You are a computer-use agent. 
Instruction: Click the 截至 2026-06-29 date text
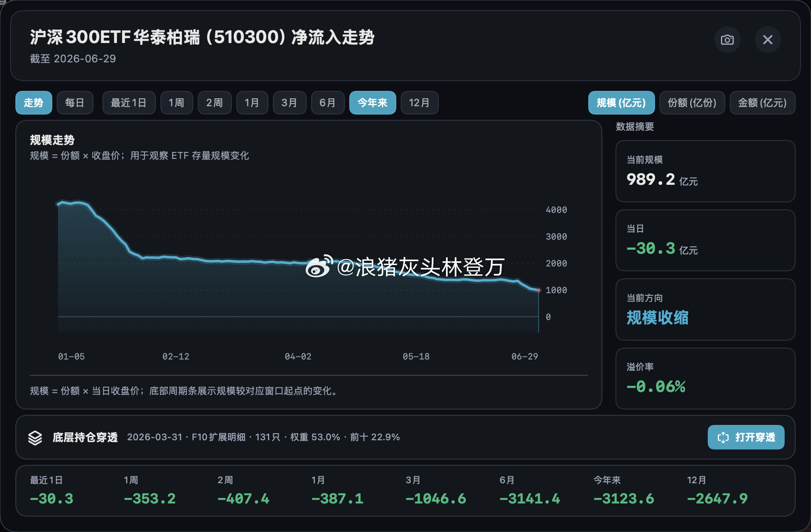pos(73,59)
